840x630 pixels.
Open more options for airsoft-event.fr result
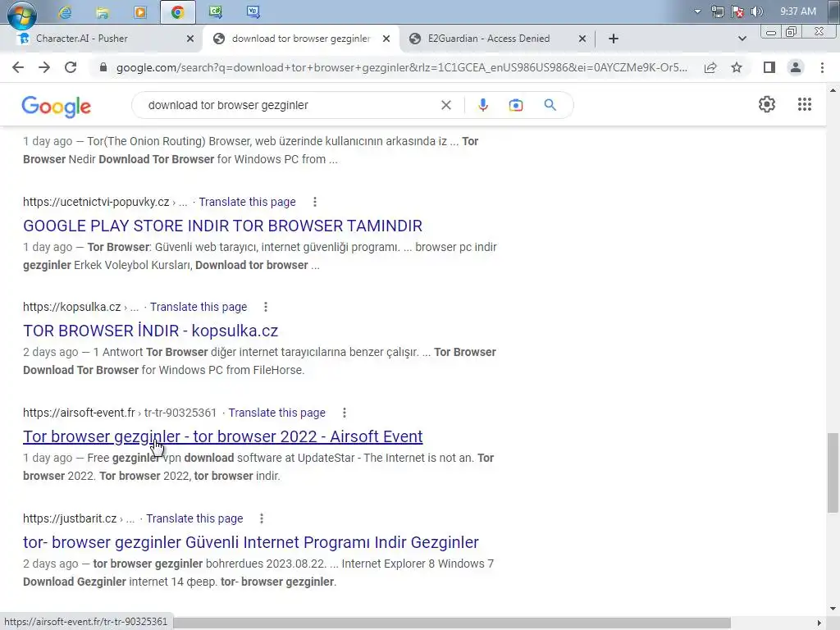pyautogui.click(x=345, y=413)
